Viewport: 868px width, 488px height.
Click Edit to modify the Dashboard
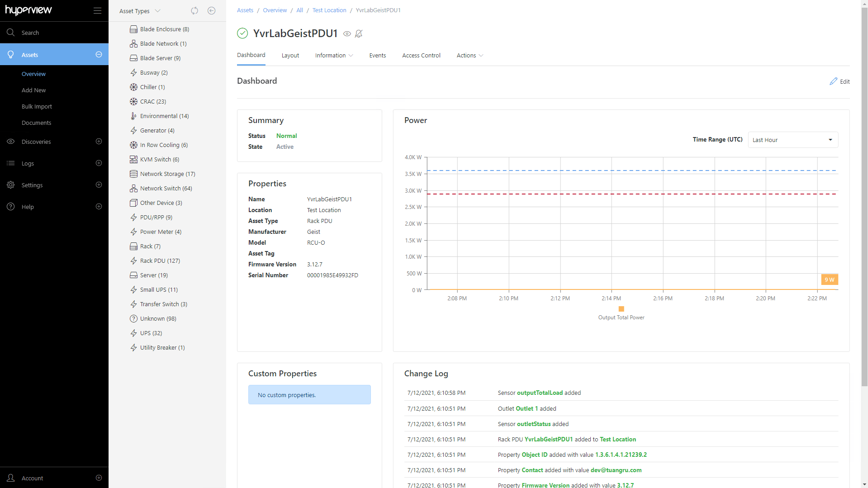840,81
